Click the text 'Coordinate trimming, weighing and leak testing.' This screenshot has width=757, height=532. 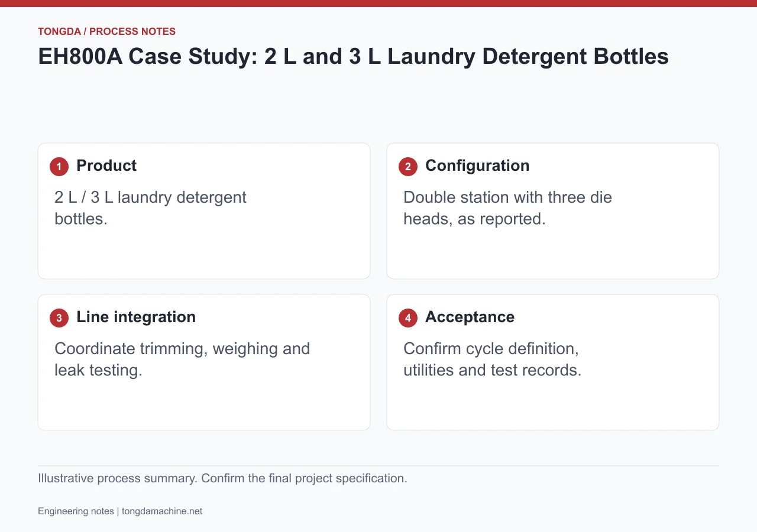point(182,359)
